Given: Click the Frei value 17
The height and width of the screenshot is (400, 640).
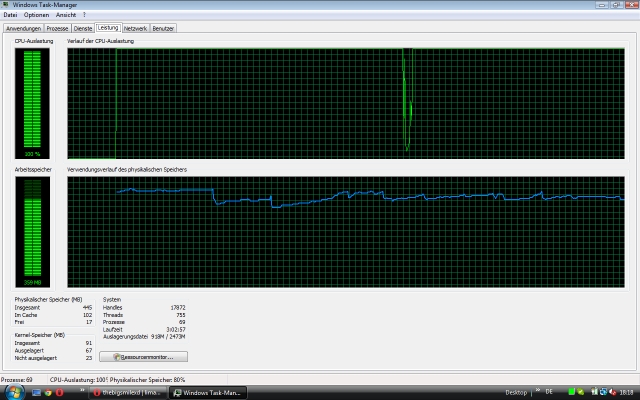Looking at the screenshot, I should pos(89,322).
